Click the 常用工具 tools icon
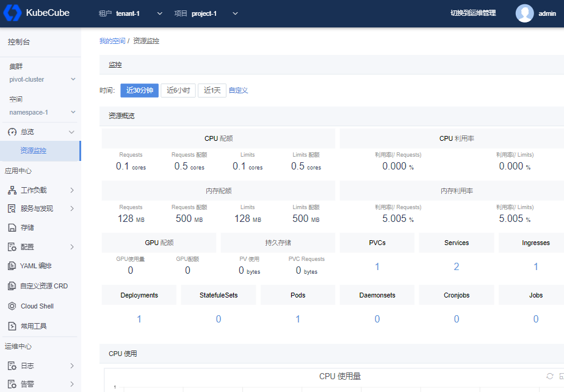 pyautogui.click(x=12, y=326)
